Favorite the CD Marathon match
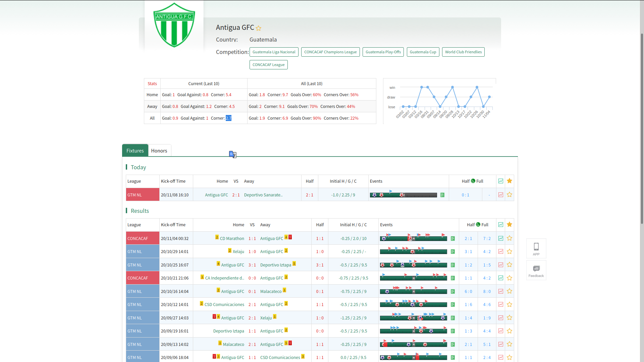Viewport: 644px width, 362px height. click(x=509, y=238)
